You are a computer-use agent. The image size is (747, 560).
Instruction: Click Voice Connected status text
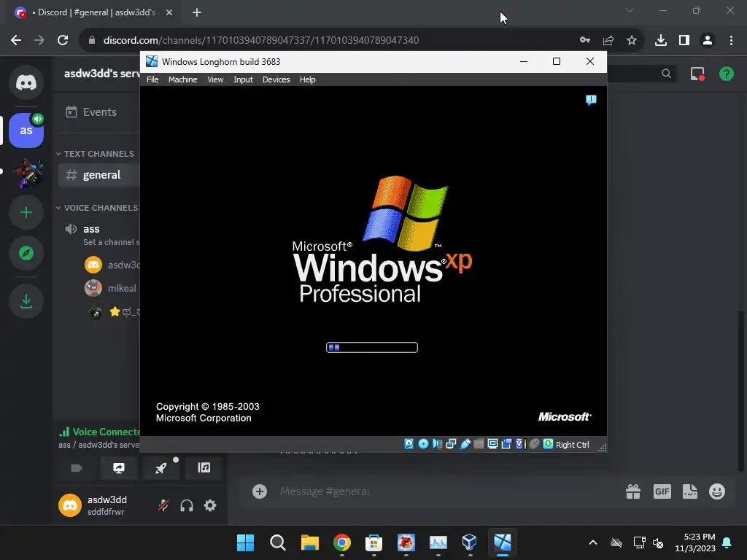point(107,432)
